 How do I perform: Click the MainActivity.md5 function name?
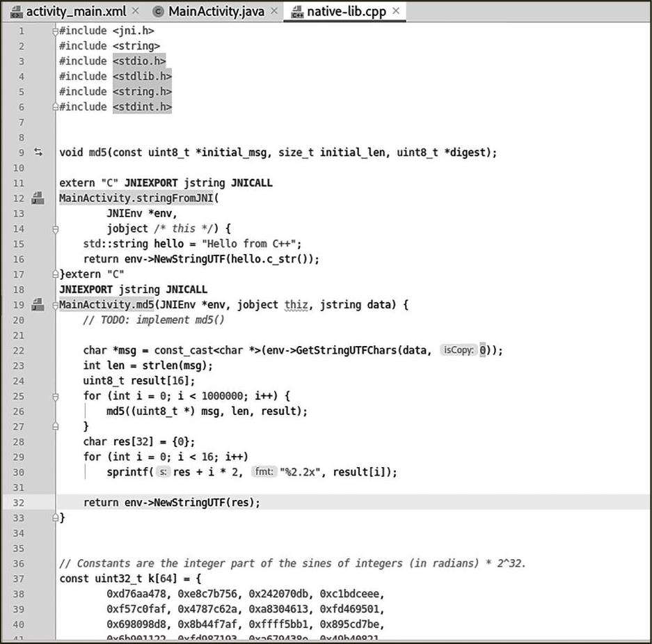pos(106,305)
